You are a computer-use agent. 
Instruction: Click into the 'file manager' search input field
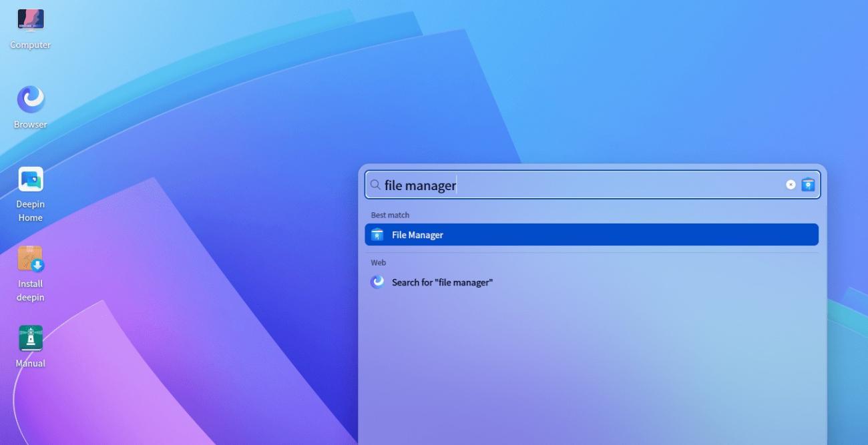click(x=592, y=185)
